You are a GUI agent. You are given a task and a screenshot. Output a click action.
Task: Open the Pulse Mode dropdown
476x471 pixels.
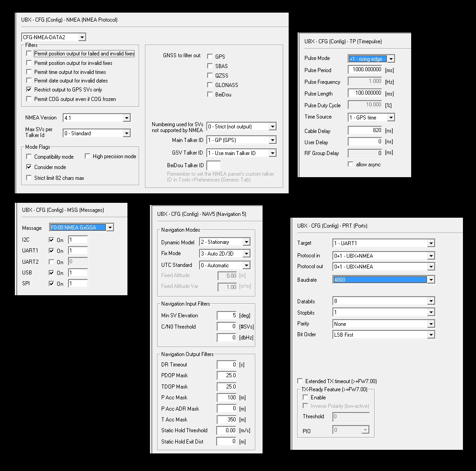coord(390,59)
